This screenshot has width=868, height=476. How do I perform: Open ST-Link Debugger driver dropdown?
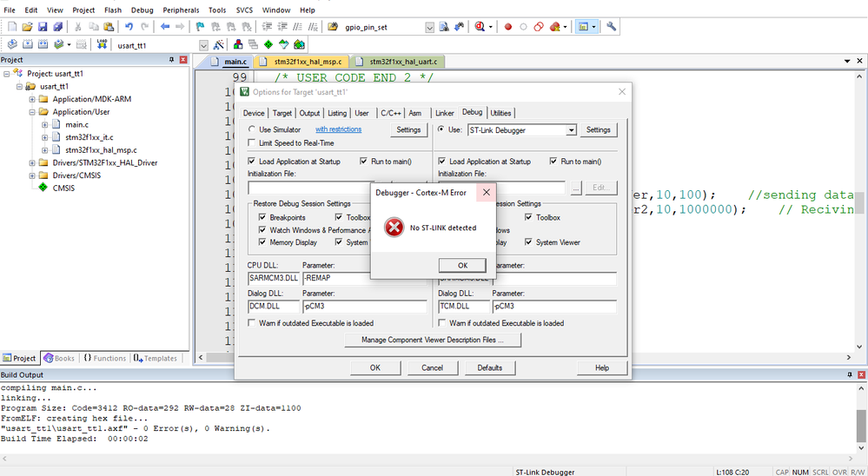click(571, 130)
